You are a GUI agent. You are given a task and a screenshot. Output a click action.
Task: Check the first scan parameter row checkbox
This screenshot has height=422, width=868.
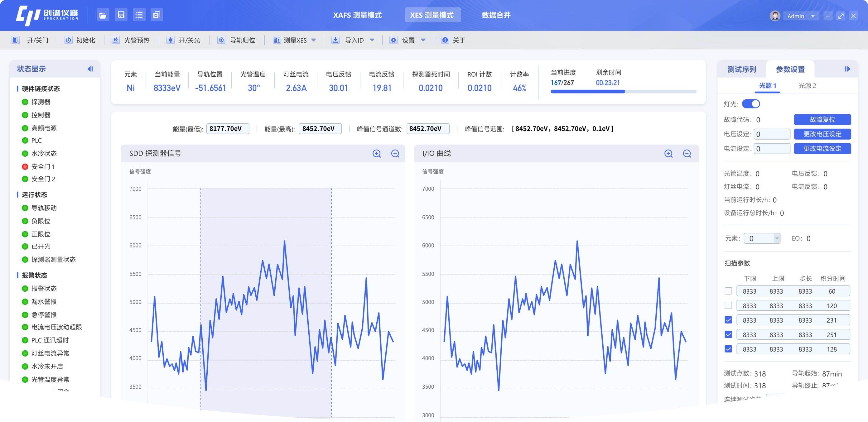(x=729, y=291)
